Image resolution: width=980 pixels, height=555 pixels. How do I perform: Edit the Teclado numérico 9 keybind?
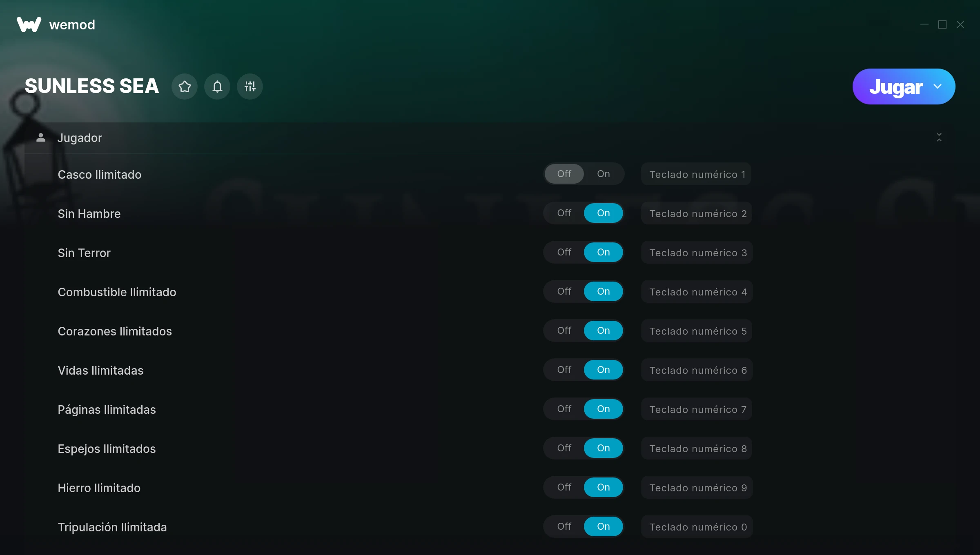[x=697, y=488]
